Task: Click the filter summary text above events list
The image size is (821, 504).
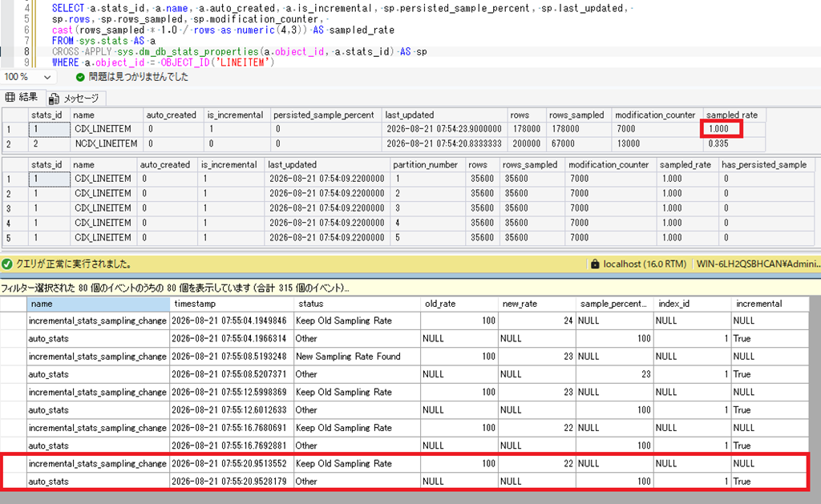Action: pos(174,288)
